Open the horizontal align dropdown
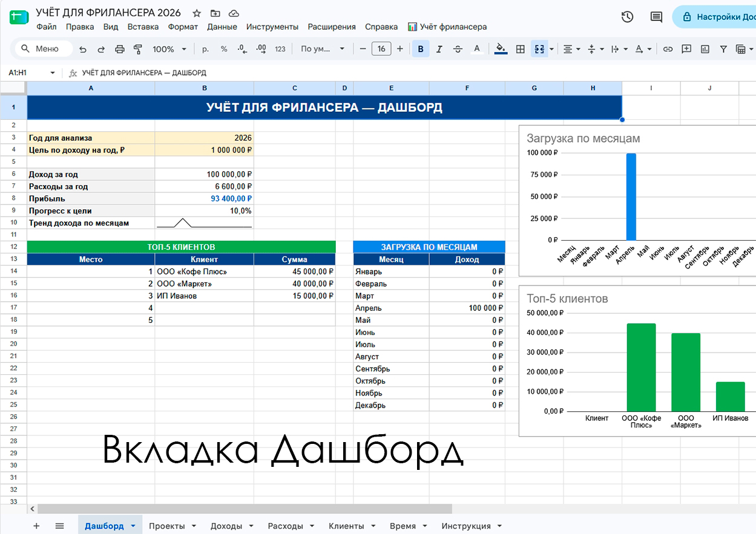The height and width of the screenshot is (534, 756). 572,49
